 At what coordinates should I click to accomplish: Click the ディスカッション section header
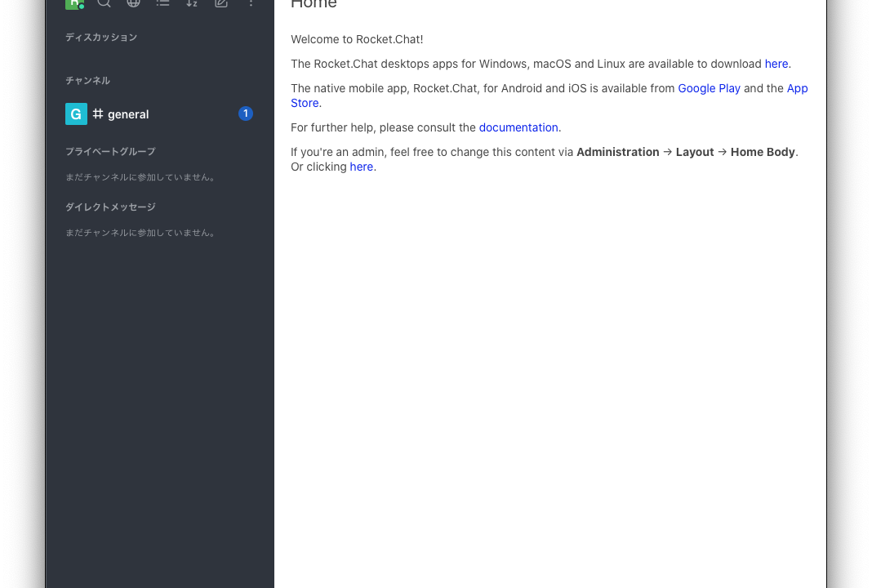click(101, 38)
